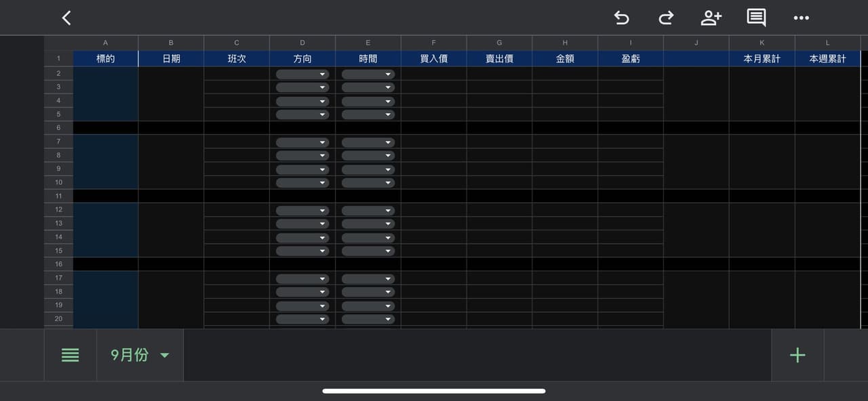
Task: Open the 9月份 sheet tab menu
Action: coord(140,355)
